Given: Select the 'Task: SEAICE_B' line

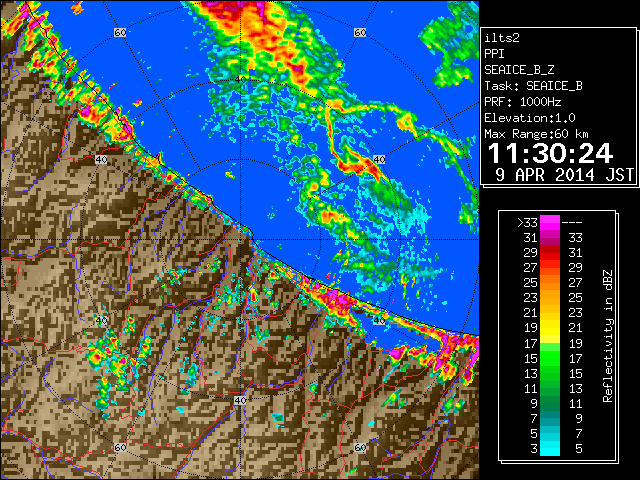Looking at the screenshot, I should tap(533, 86).
